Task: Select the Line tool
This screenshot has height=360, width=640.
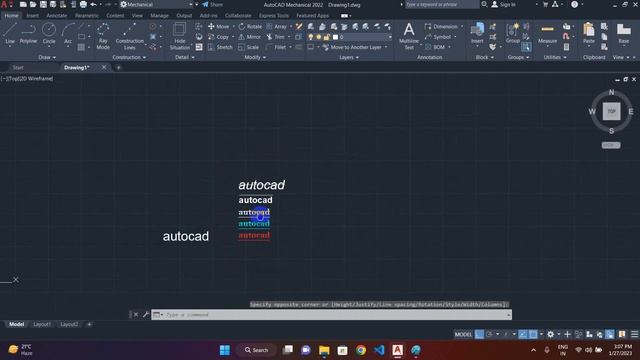Action: pos(10,33)
